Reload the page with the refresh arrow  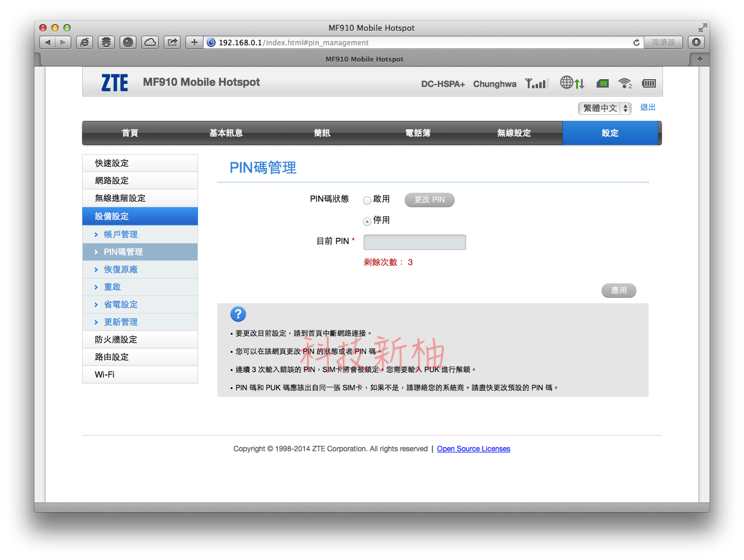click(x=636, y=43)
